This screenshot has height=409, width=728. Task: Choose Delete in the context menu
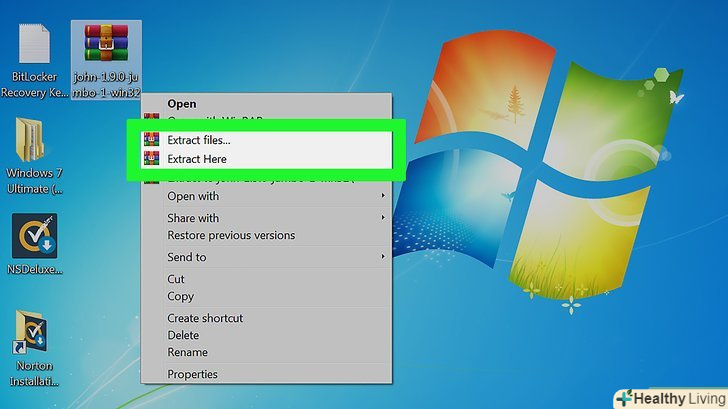tap(266, 335)
